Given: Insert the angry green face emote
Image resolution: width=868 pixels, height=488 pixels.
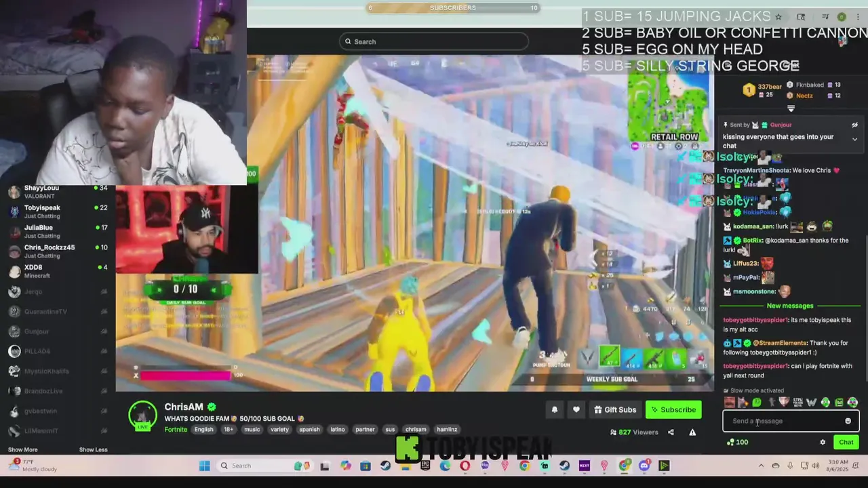Looking at the screenshot, I should pyautogui.click(x=839, y=403).
